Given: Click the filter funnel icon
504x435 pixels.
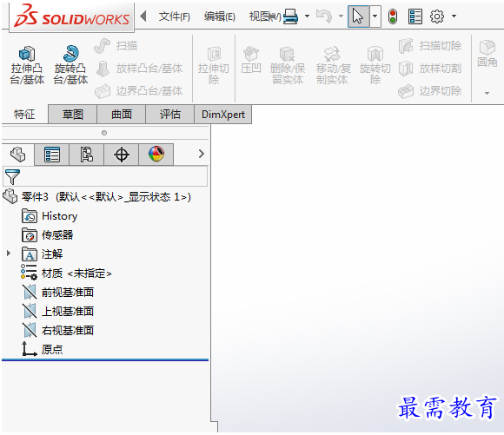Looking at the screenshot, I should pyautogui.click(x=12, y=176).
